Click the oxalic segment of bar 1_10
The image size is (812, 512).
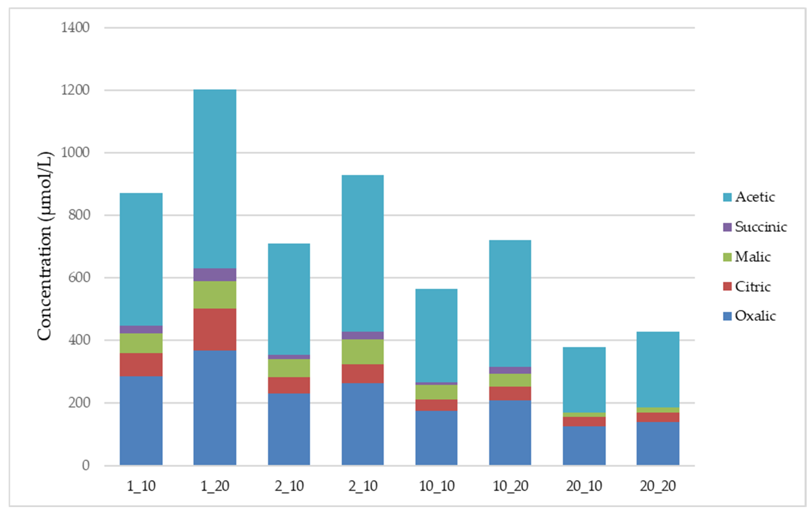141,421
